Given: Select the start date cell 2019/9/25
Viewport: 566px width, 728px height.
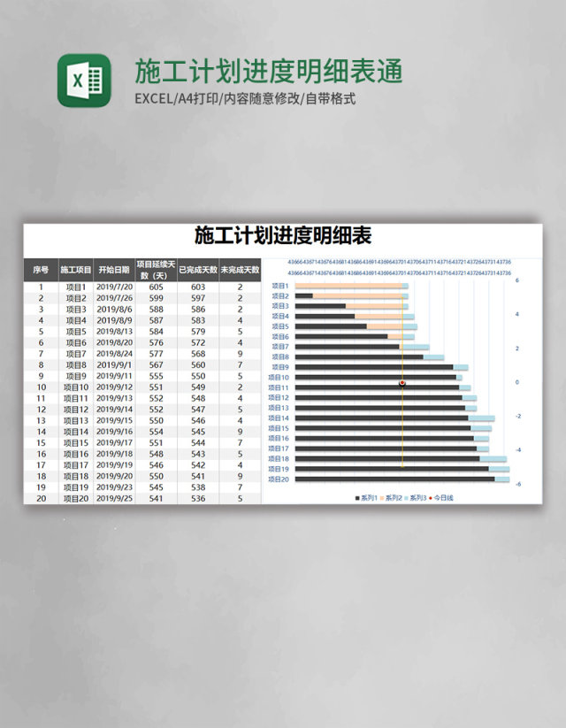Looking at the screenshot, I should click(114, 499).
